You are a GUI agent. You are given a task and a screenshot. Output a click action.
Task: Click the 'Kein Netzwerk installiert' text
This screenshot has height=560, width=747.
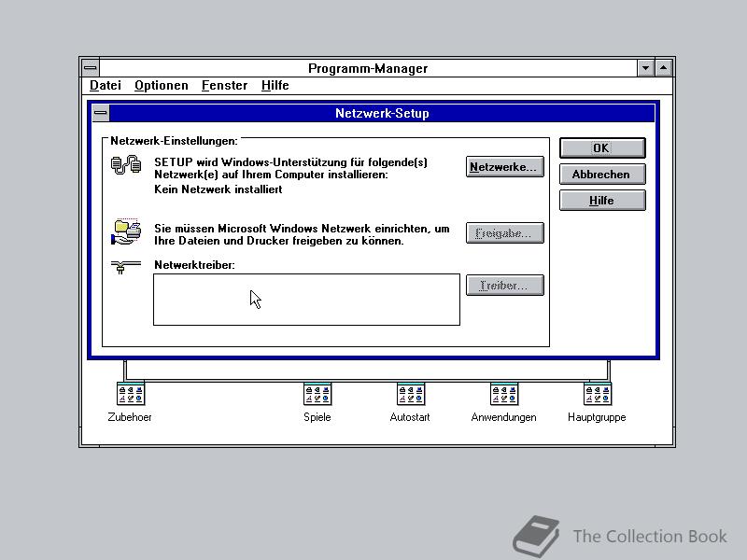pyautogui.click(x=218, y=189)
